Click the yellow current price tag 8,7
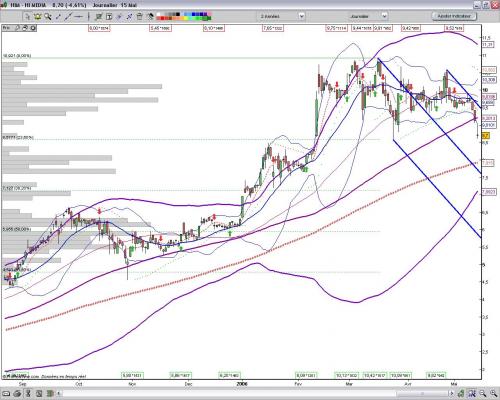Image resolution: width=500 pixels, height=400 pixels. coord(485,136)
